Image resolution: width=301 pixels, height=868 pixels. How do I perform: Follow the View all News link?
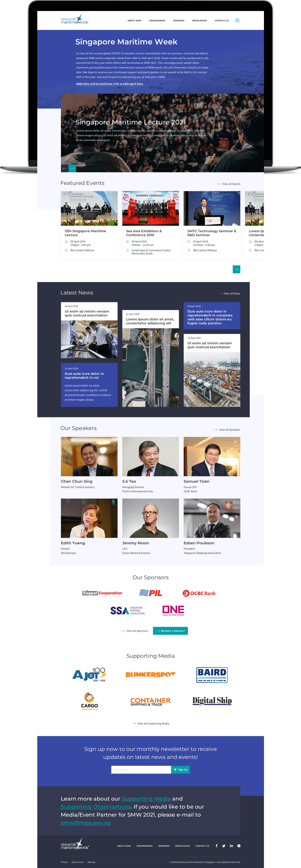229,293
